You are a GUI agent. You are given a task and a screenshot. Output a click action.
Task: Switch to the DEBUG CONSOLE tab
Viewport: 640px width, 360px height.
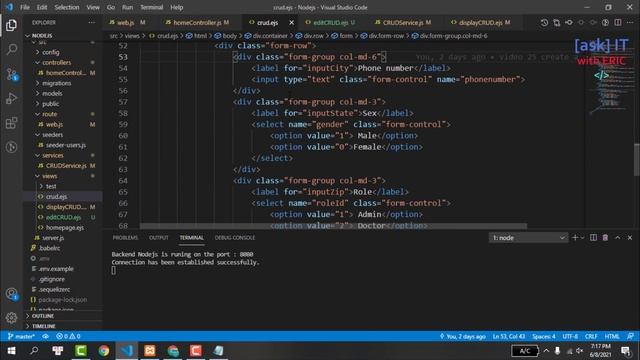235,238
